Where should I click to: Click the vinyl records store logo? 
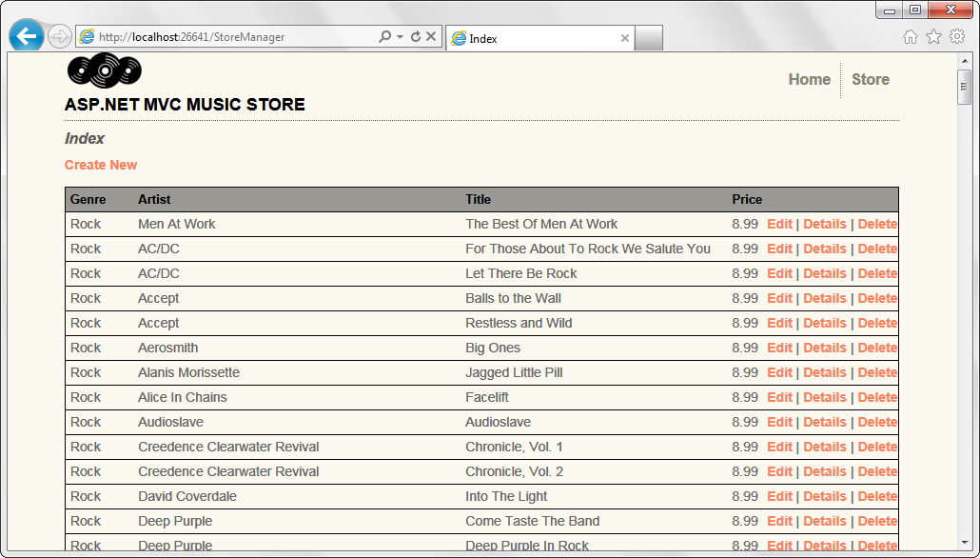coord(104,71)
